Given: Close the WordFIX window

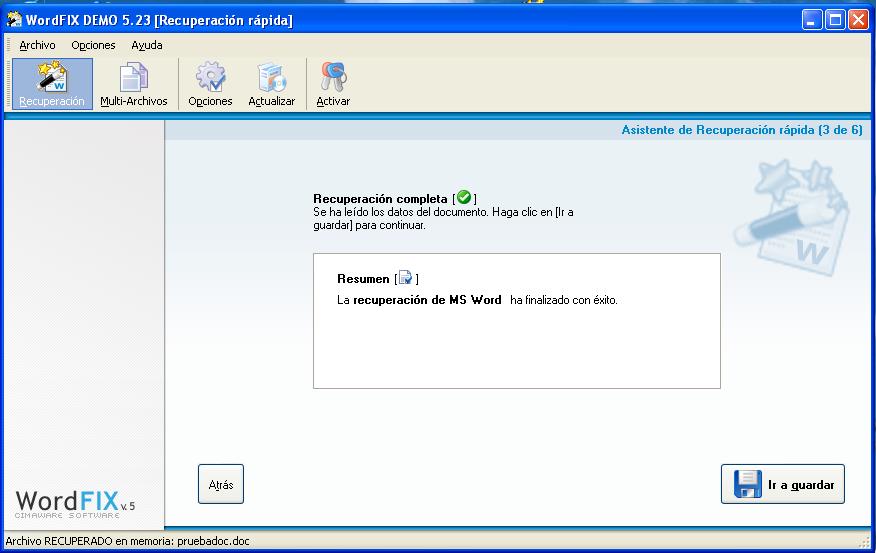Looking at the screenshot, I should tap(858, 20).
